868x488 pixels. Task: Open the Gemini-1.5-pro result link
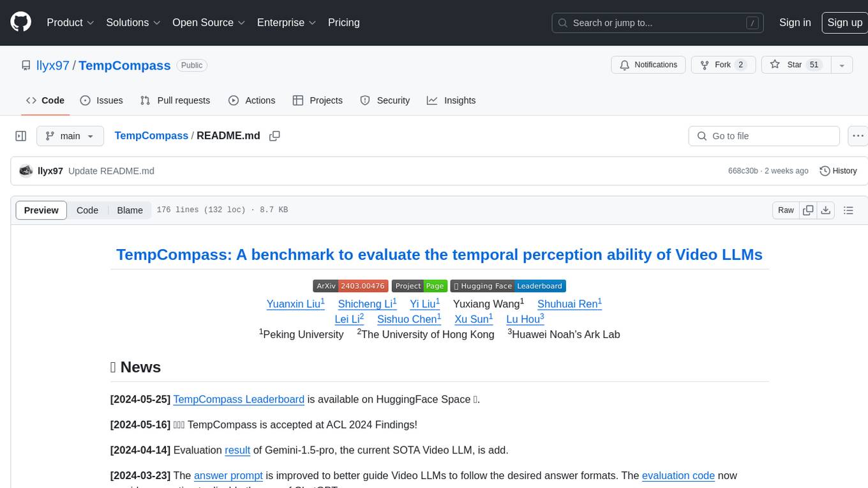pos(237,450)
